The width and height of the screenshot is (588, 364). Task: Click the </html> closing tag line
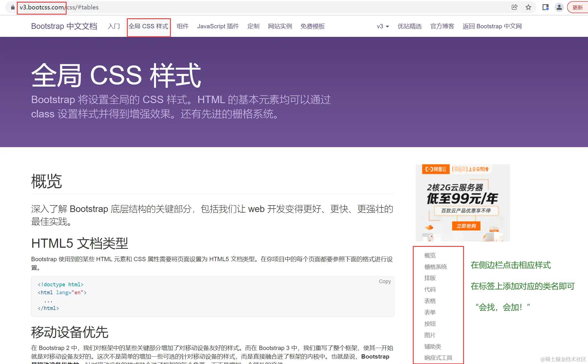(x=48, y=308)
